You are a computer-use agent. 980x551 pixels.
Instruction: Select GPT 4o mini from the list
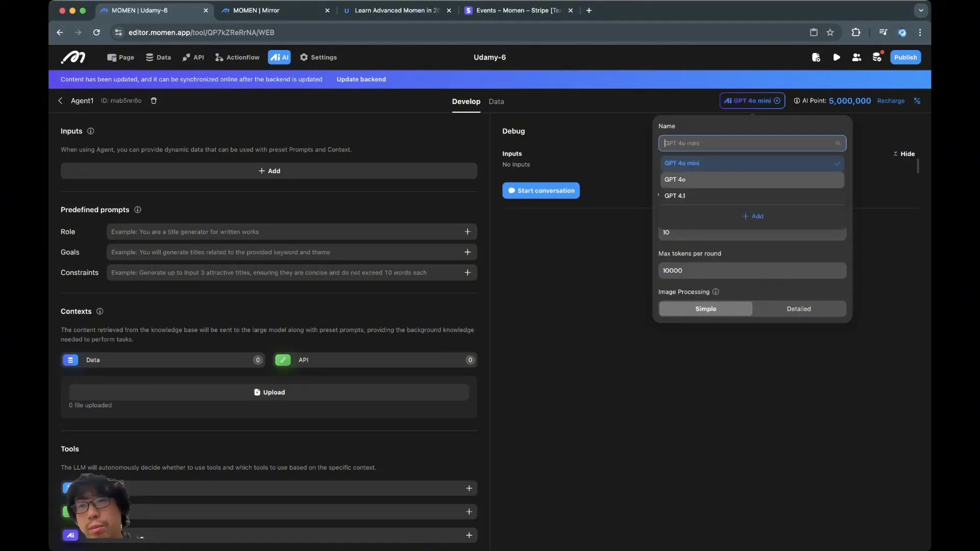752,163
